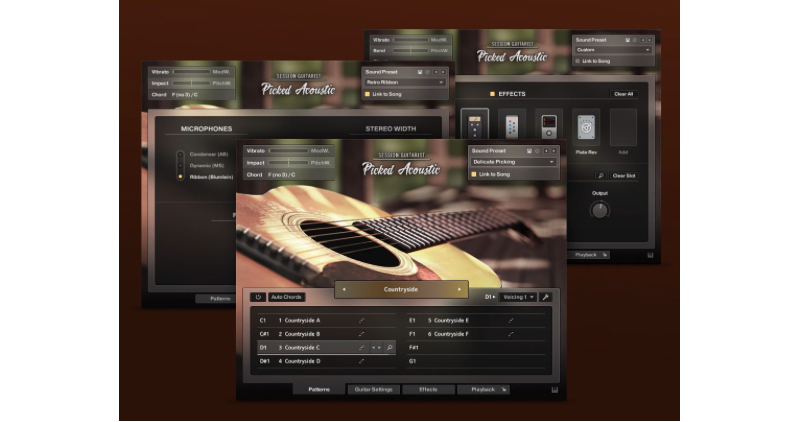Click the Output knob in the Effects window
This screenshot has width=800, height=422.
click(x=599, y=210)
